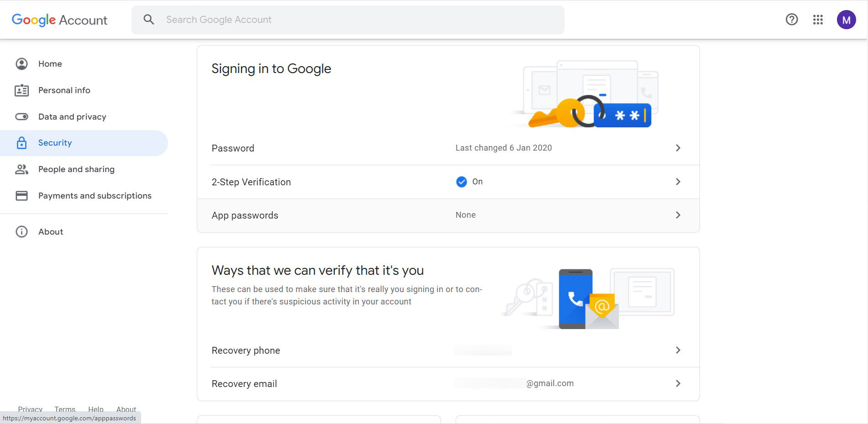Select Security in the sidebar menu

(55, 143)
